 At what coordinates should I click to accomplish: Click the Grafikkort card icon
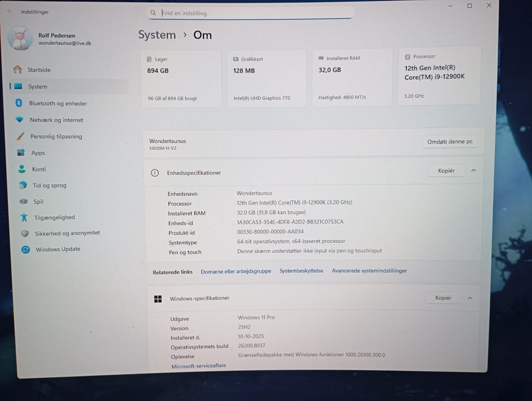[x=236, y=59]
